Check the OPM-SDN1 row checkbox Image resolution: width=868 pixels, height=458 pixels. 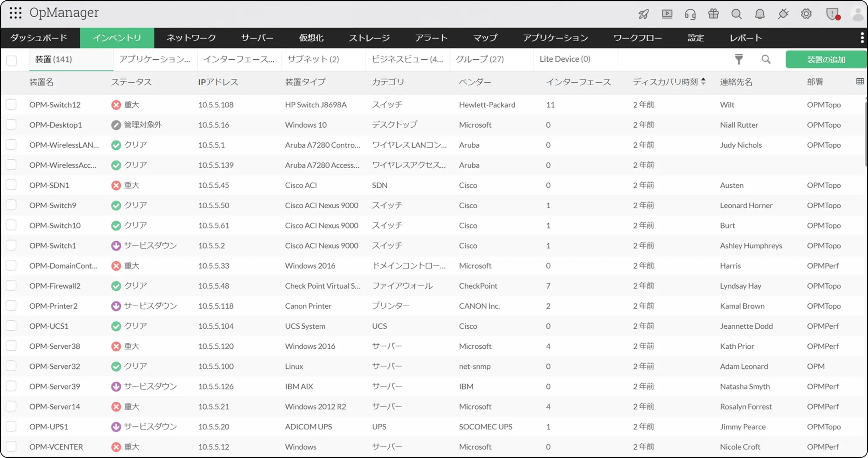(x=11, y=185)
